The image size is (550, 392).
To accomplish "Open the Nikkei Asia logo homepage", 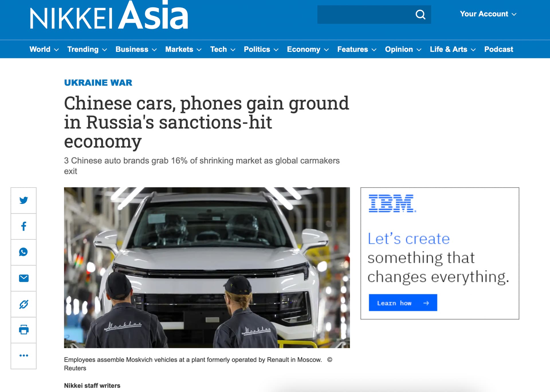I will click(109, 15).
